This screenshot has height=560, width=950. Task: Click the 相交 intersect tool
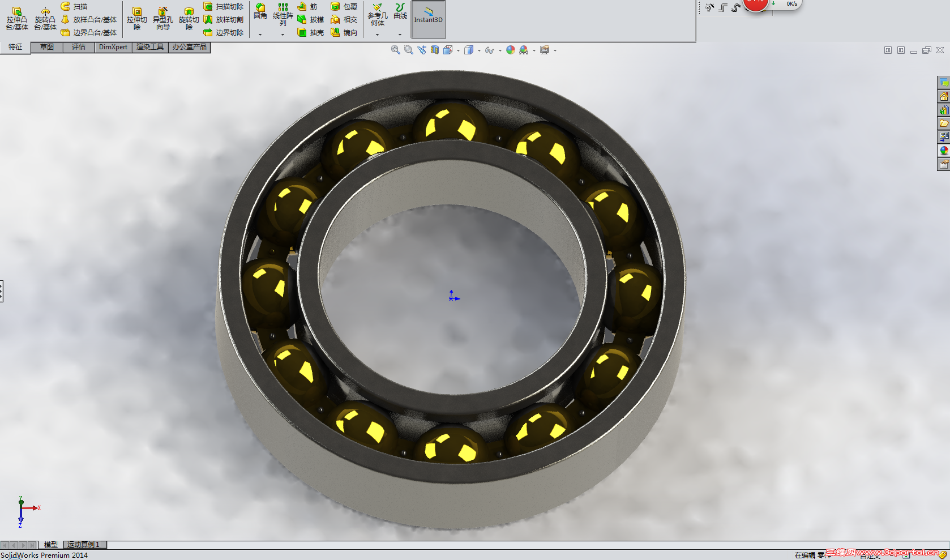(x=344, y=19)
